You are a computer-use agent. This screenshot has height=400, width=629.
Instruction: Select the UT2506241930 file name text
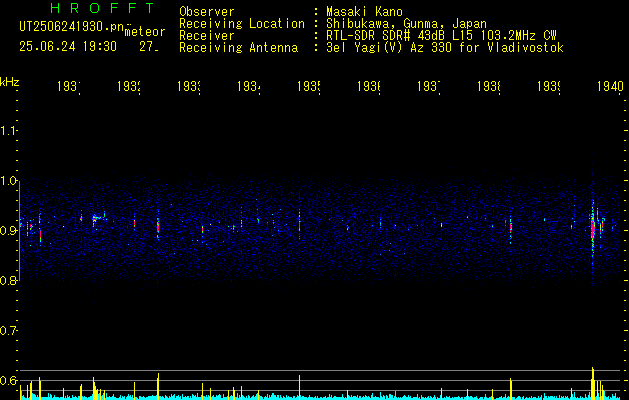[x=72, y=27]
